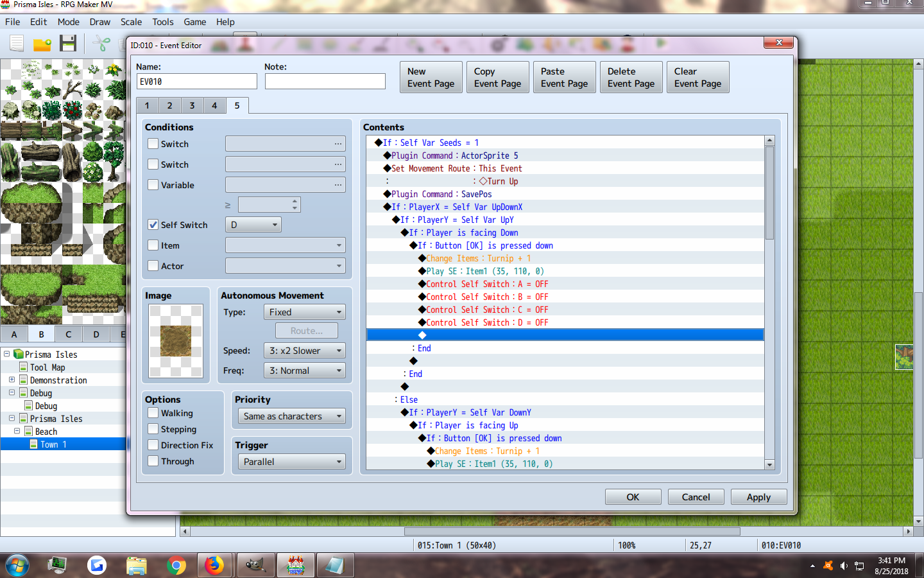
Task: Click the Windows Start button
Action: pos(17,565)
